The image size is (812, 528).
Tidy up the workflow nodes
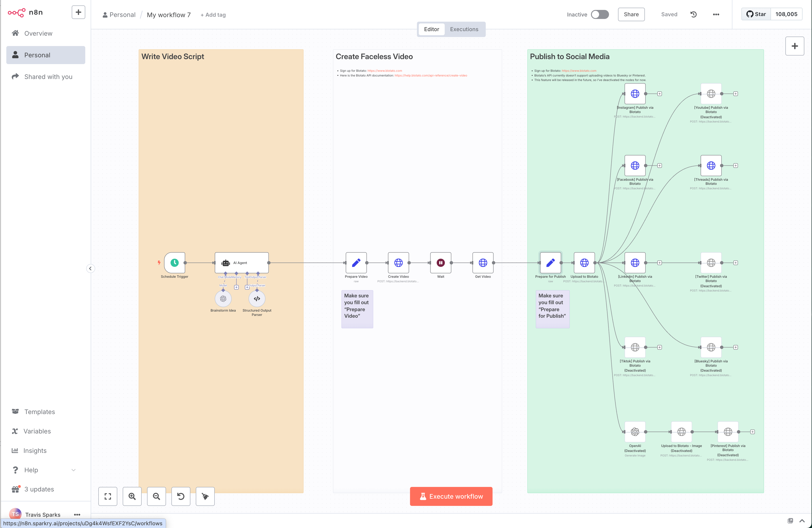click(205, 496)
